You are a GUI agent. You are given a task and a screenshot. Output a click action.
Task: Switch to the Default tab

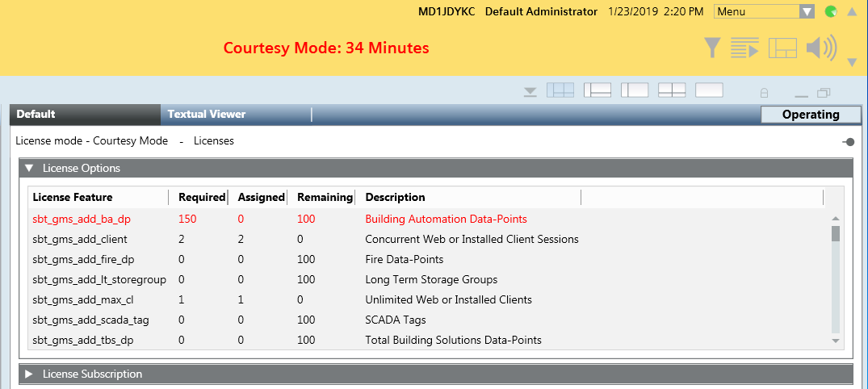pyautogui.click(x=36, y=115)
